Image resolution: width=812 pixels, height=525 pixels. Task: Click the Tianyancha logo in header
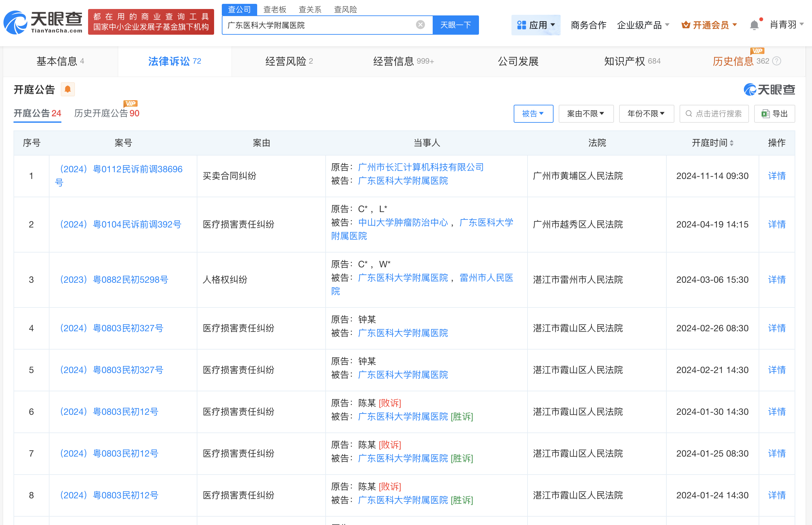point(43,22)
